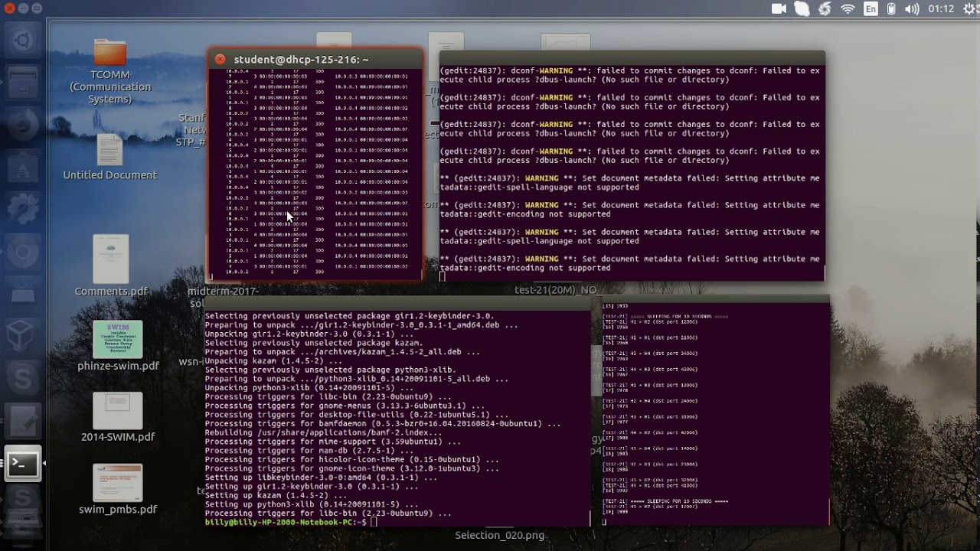Click the 'Selection_020.png' desktop label
This screenshot has width=980, height=551.
(499, 535)
